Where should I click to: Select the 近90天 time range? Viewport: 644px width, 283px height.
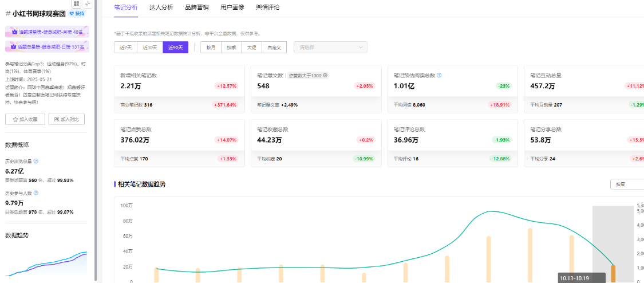175,48
